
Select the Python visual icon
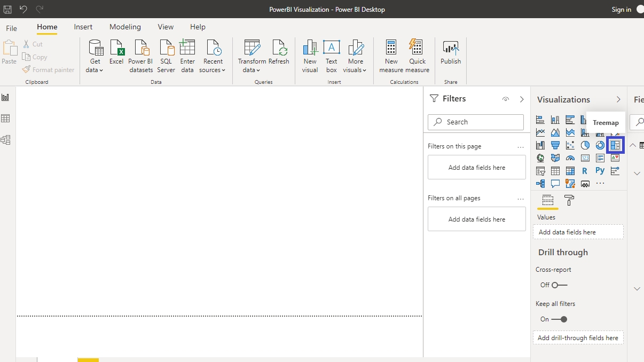tap(600, 171)
